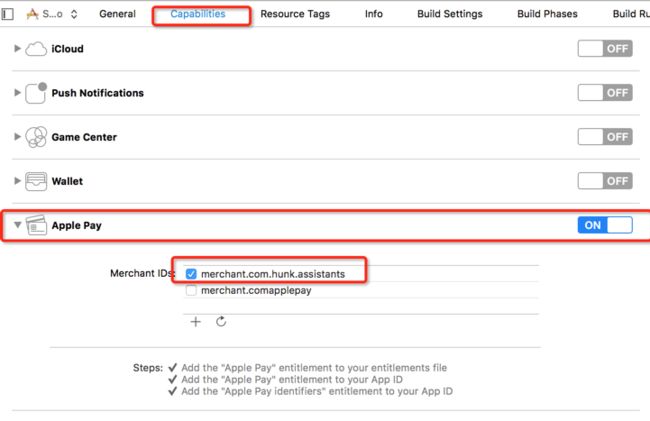Uncheck merchant.com.hunk.assistants checkbox
650x421 pixels.
191,274
